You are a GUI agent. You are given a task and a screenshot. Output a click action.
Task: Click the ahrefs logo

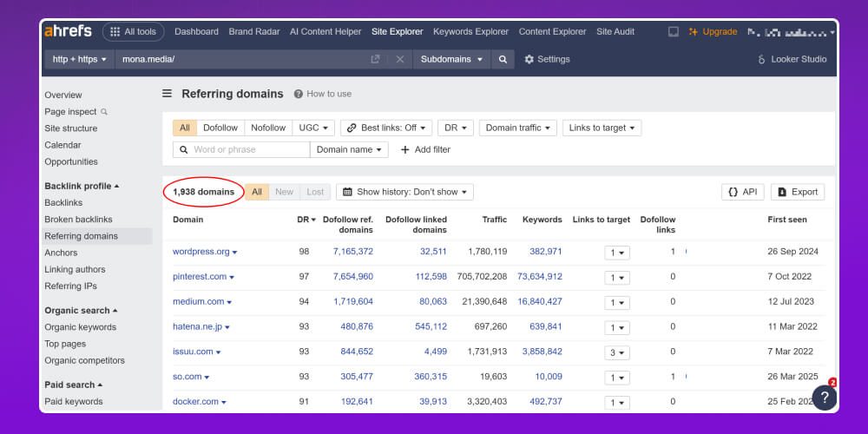[x=68, y=31]
